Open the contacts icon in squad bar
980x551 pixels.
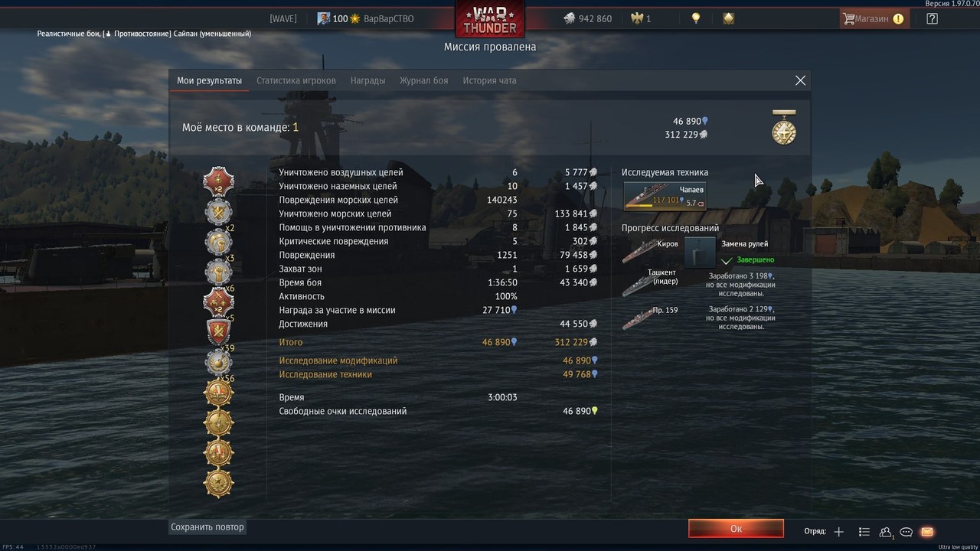click(886, 532)
